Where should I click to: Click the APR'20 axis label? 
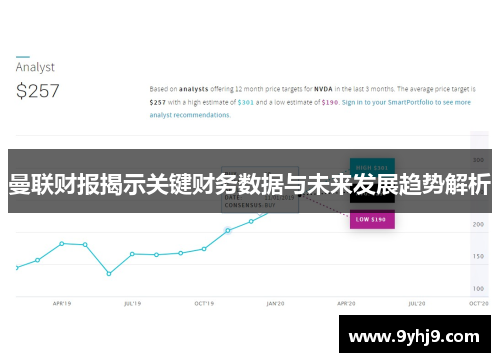coord(346,304)
